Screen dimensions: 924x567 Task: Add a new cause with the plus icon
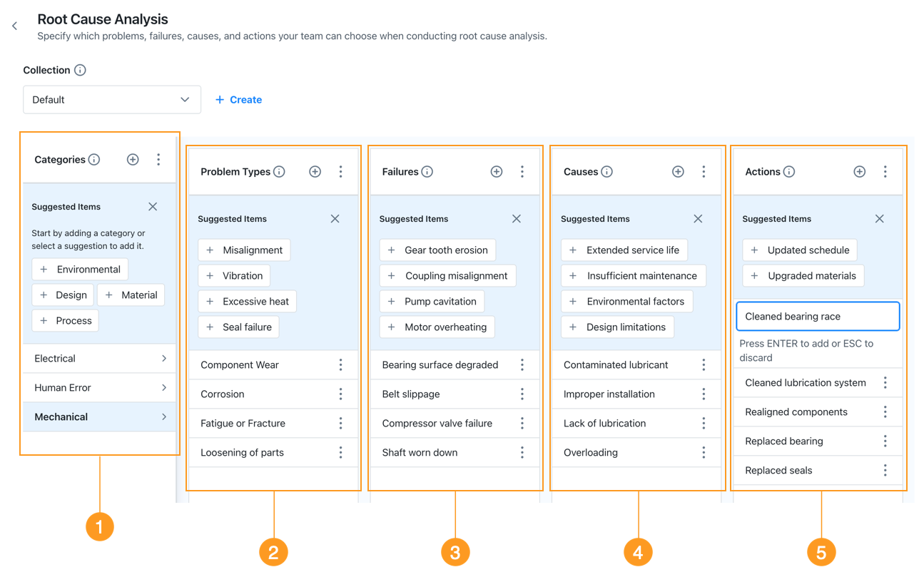(678, 171)
